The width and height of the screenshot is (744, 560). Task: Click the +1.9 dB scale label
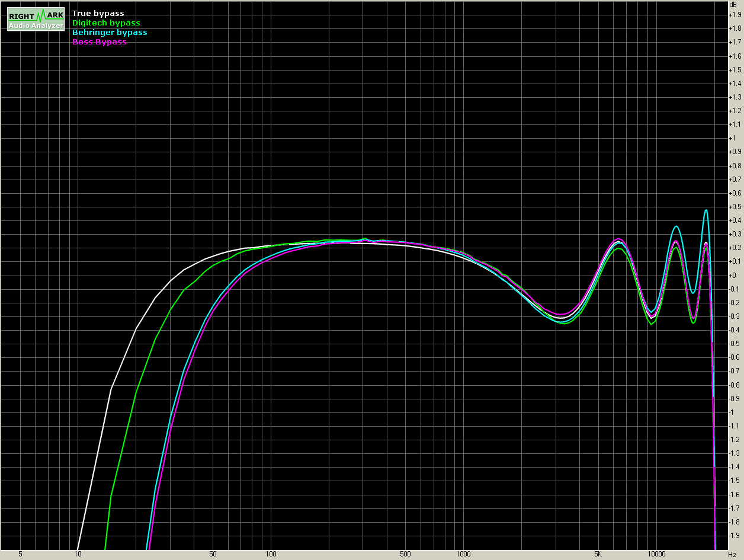coord(735,14)
